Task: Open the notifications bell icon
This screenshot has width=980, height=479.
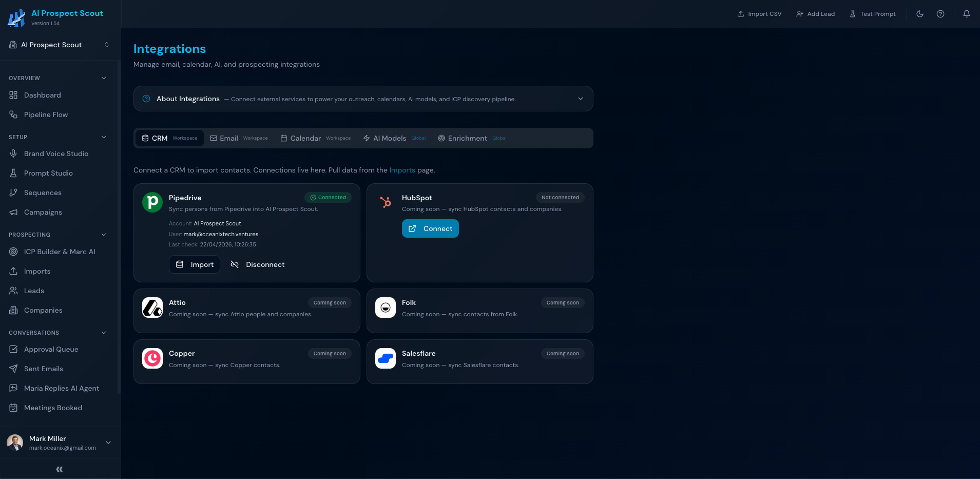Action: [x=966, y=14]
